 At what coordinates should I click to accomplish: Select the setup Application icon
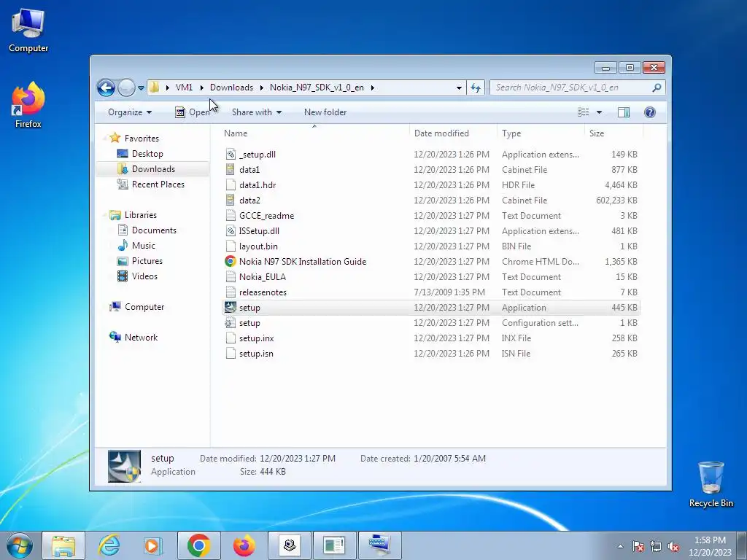(231, 308)
